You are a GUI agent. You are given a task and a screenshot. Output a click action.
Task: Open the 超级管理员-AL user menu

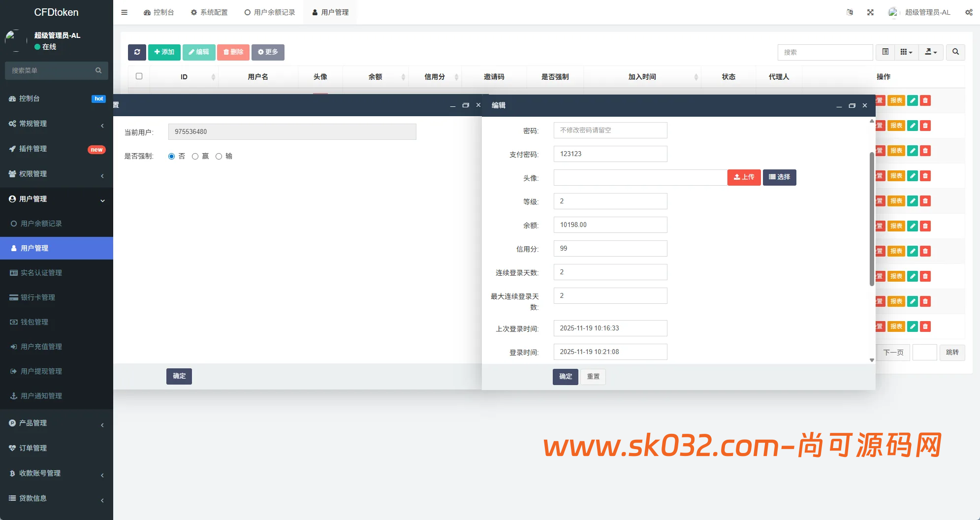tap(919, 12)
